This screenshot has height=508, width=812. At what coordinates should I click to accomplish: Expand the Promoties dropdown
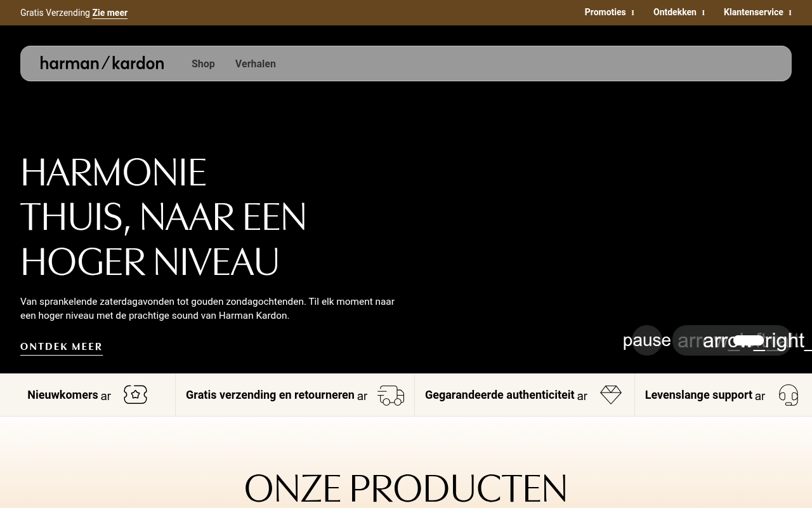[x=610, y=12]
